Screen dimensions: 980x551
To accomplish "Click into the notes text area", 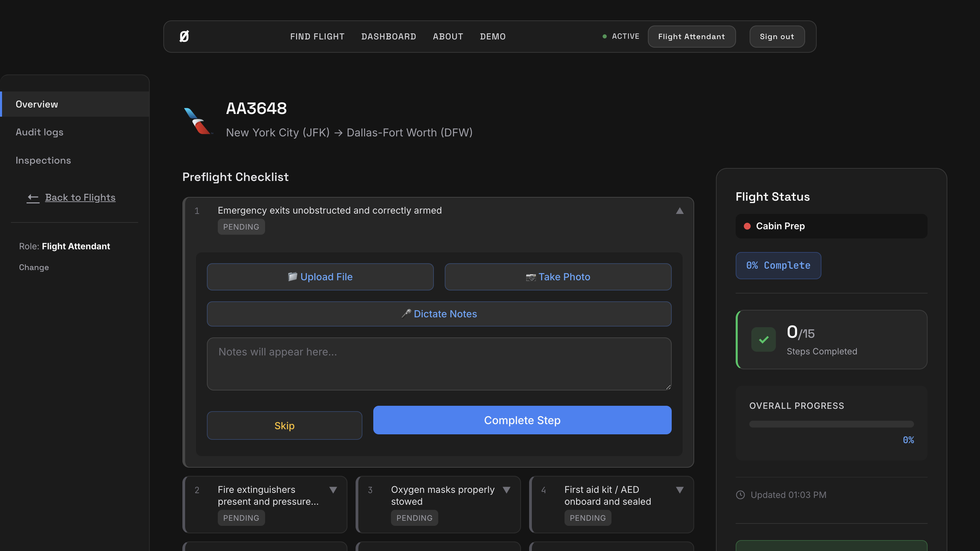I will (x=439, y=364).
